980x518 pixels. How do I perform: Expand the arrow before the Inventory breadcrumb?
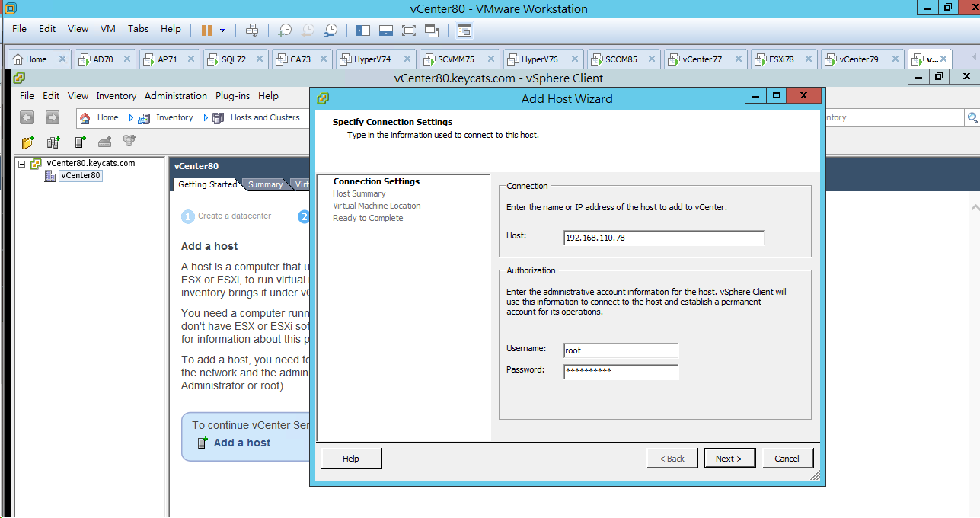point(131,117)
